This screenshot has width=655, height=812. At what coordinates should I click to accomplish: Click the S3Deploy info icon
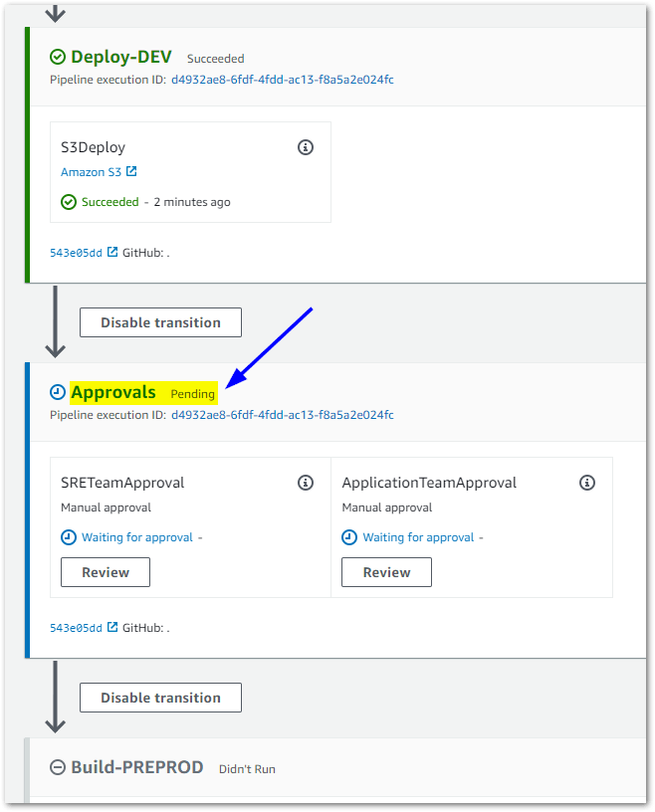click(x=306, y=147)
